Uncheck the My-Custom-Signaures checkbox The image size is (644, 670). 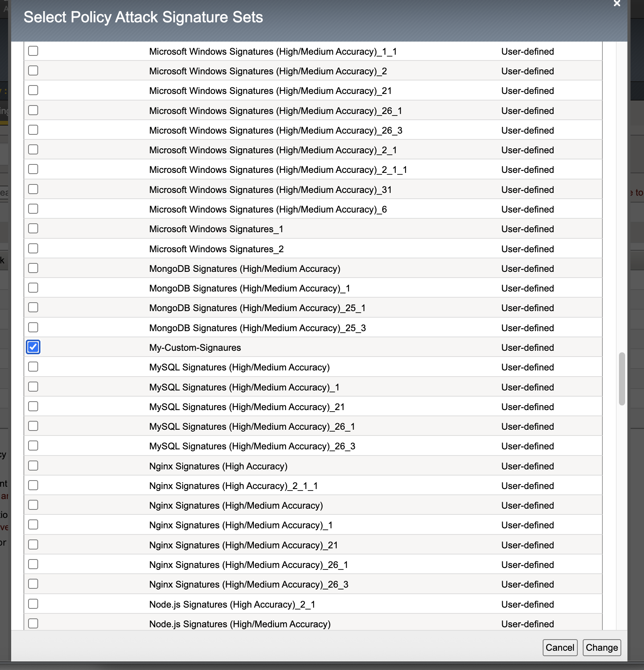33,347
